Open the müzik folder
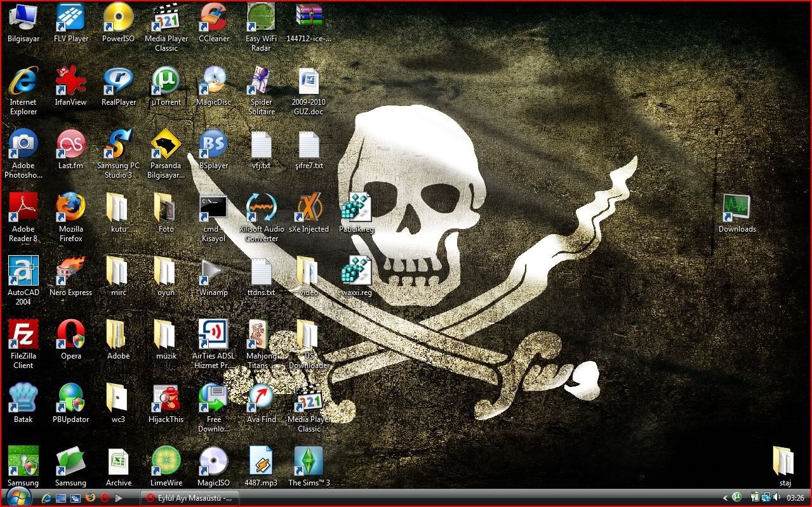812x507 pixels. [x=166, y=340]
